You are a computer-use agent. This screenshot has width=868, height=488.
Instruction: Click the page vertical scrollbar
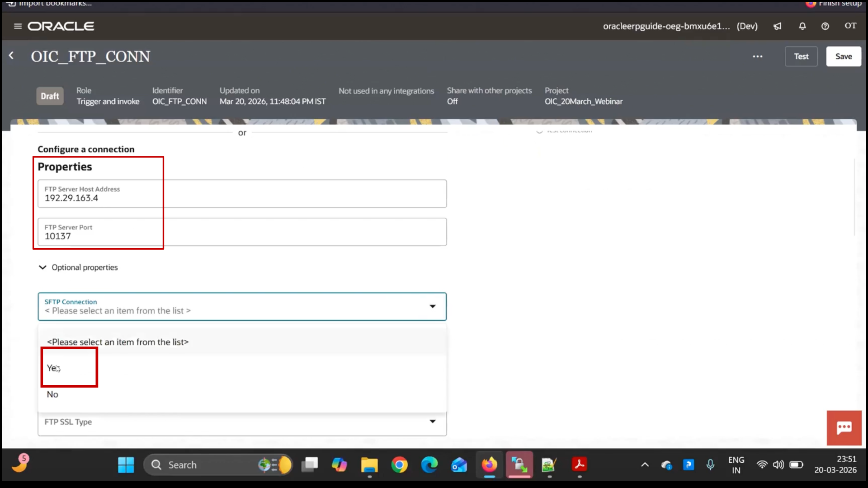(854, 197)
